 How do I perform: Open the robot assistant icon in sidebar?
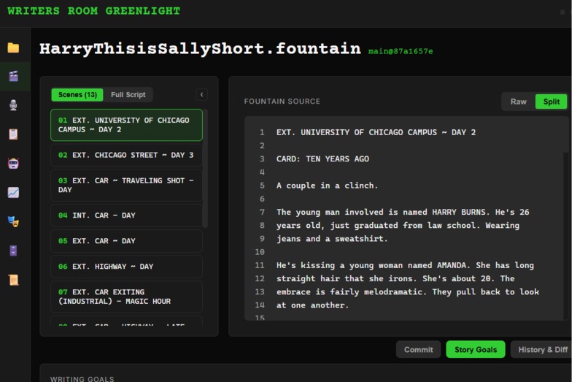point(13,164)
